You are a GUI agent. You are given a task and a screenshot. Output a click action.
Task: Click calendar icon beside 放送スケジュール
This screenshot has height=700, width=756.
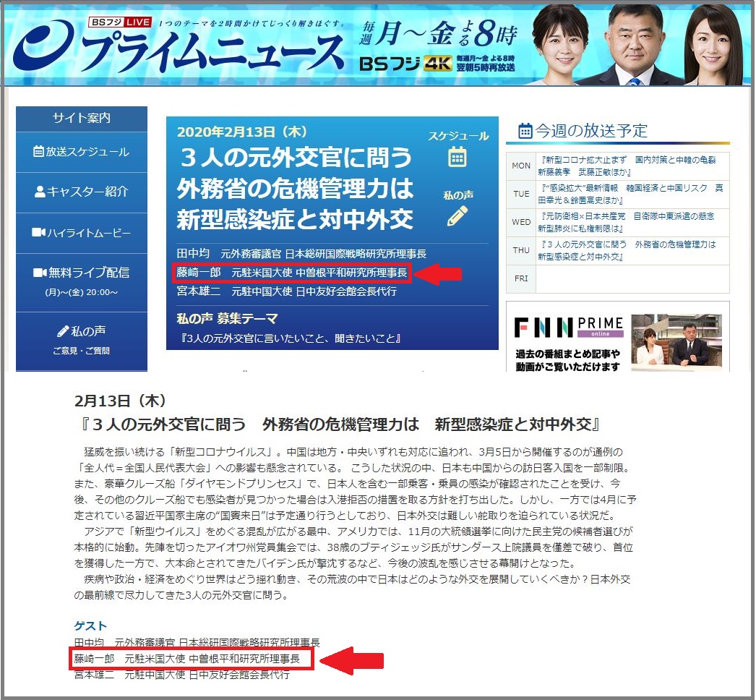[38, 151]
